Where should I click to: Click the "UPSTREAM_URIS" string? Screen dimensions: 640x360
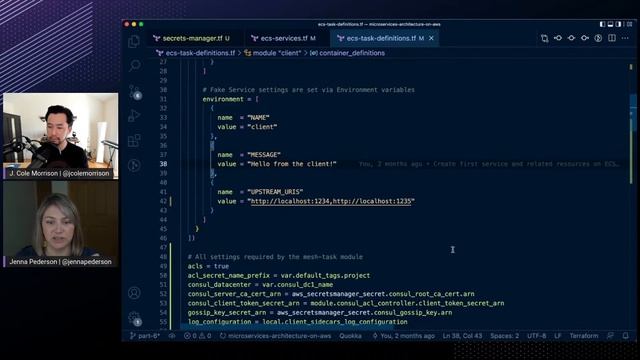tap(275, 192)
